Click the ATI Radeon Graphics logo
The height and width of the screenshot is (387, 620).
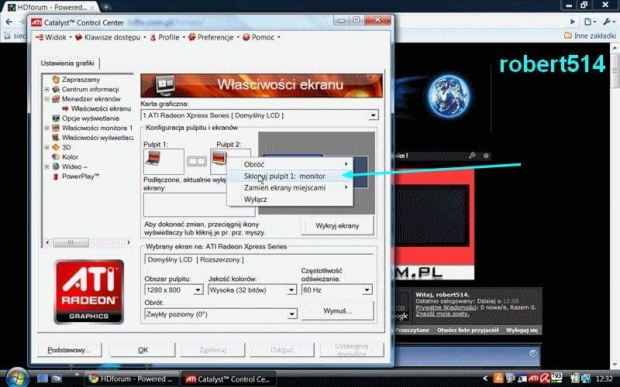89,292
